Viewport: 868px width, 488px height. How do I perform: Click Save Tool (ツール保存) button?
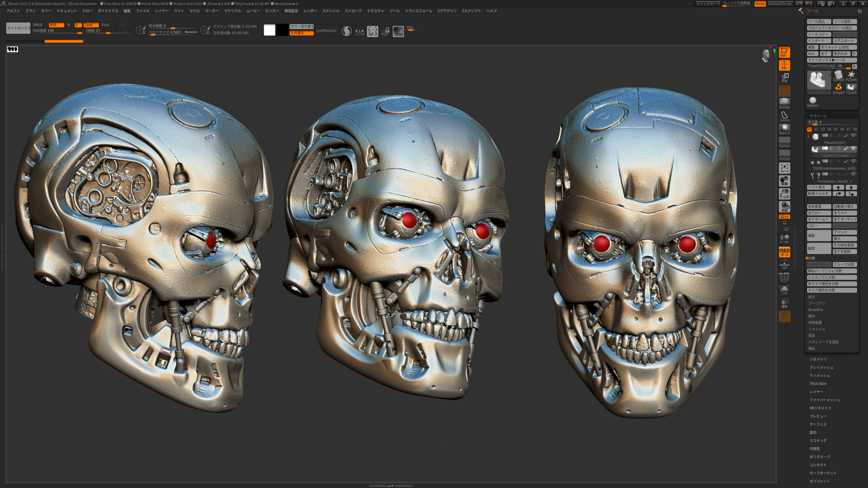844,21
